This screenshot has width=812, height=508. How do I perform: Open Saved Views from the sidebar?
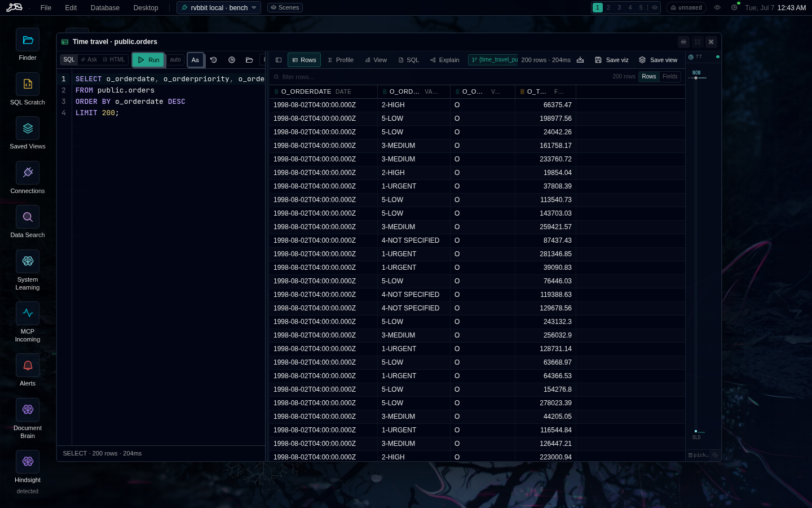[x=28, y=128]
